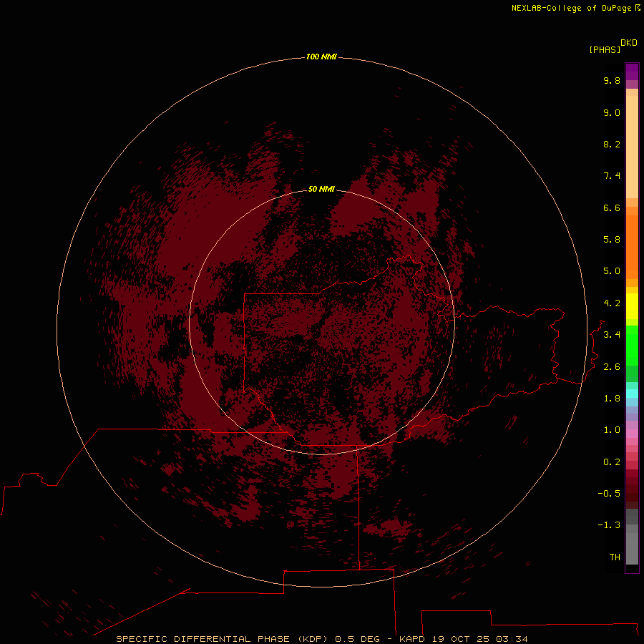Click the 50 NMI range ring label

(321, 189)
